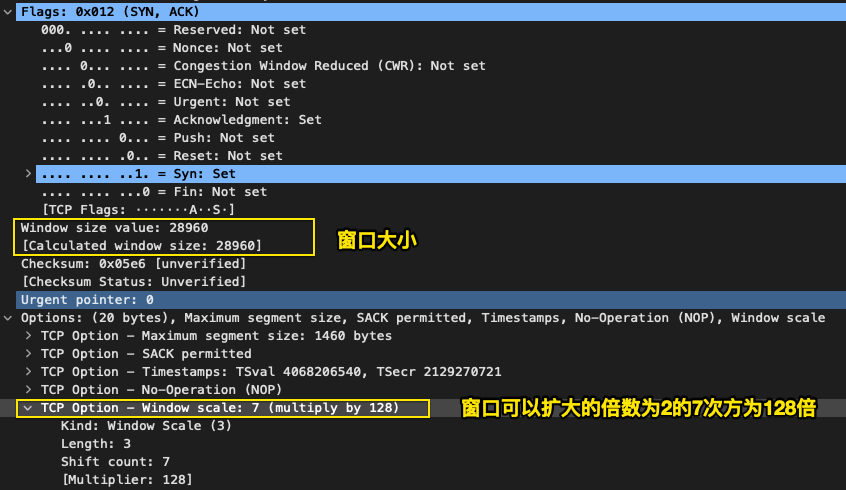
Task: Collapse the Options (20 bytes) section
Action: click(8, 318)
